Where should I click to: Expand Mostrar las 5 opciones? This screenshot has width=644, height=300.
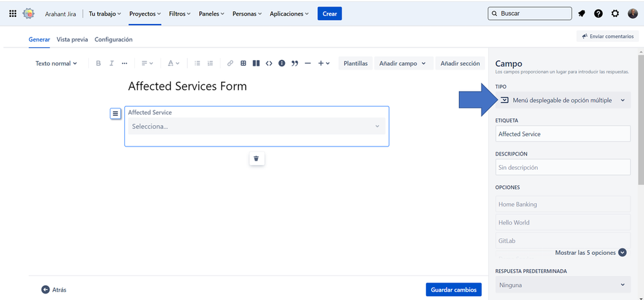590,253
